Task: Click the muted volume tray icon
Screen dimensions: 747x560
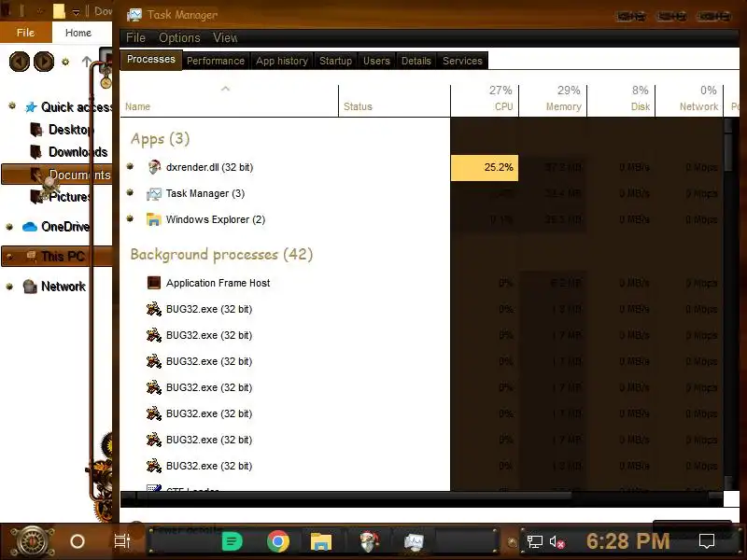Action: [x=557, y=542]
